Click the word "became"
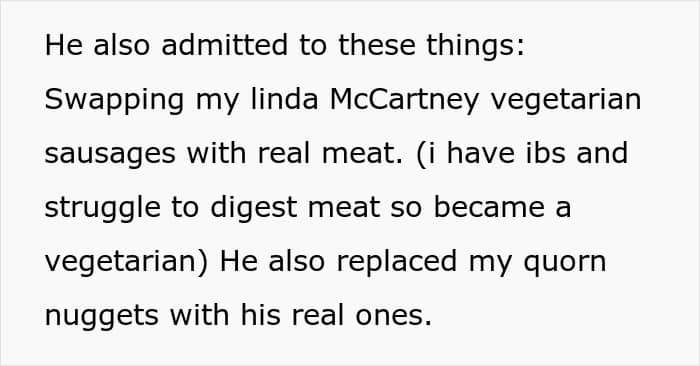The height and width of the screenshot is (366, 700). coord(489,207)
